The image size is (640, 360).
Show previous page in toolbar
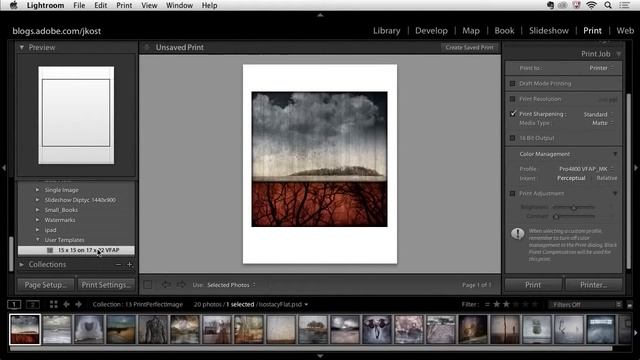tap(166, 284)
